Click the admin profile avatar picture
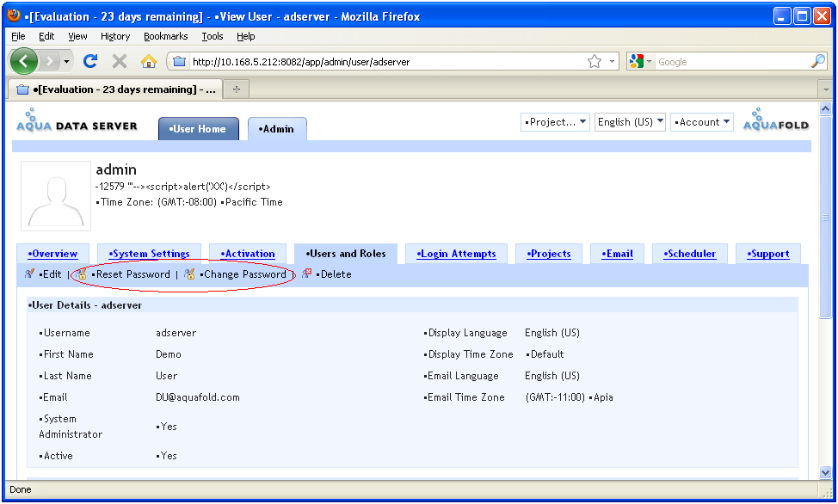Image resolution: width=838 pixels, height=504 pixels. tap(56, 196)
